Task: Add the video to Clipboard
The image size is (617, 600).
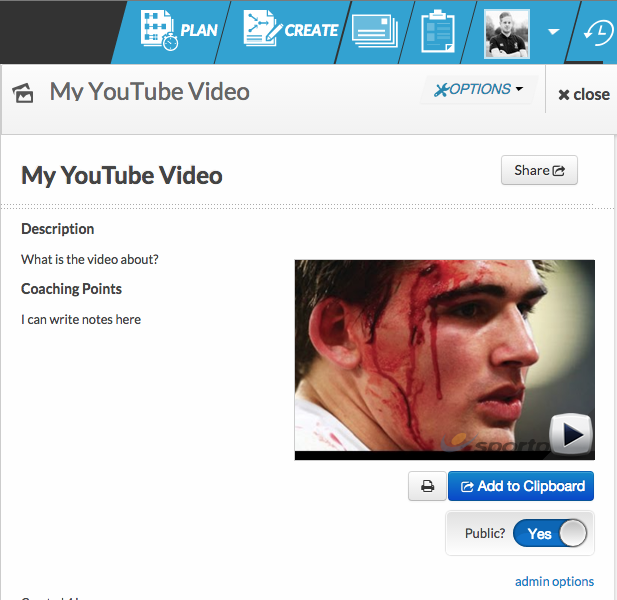Action: 521,487
